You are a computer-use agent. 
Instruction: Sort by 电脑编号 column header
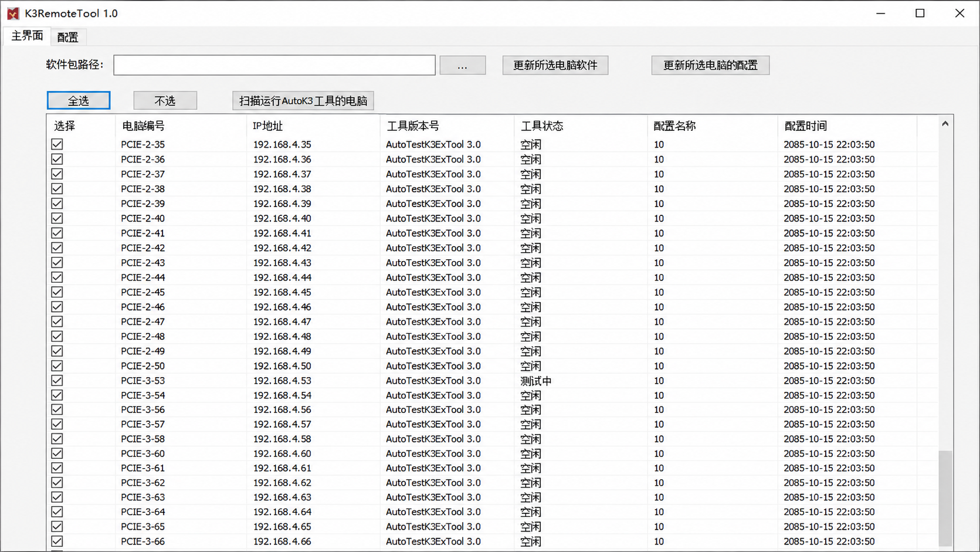(181, 126)
